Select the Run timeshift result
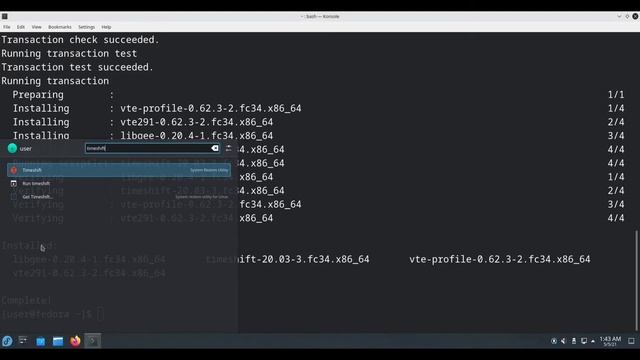The image size is (640, 360). coord(119,184)
